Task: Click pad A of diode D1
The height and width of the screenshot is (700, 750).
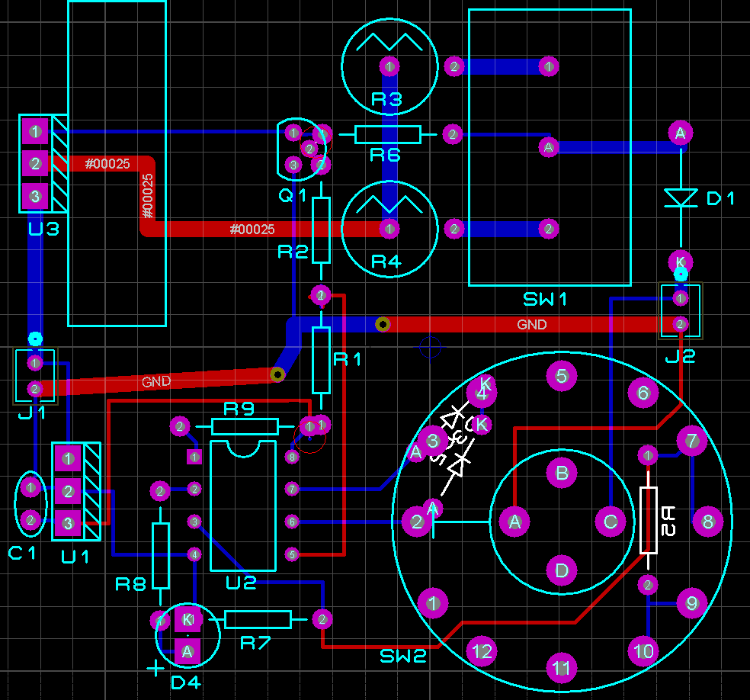Action: (680, 133)
